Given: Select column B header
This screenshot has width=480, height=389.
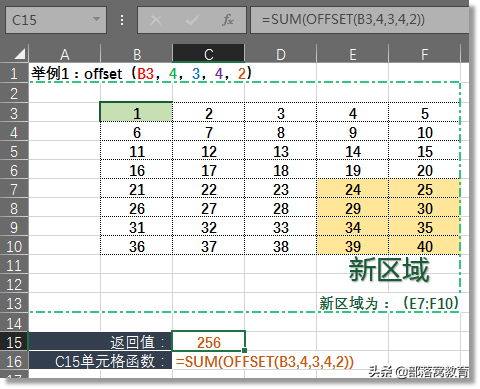Looking at the screenshot, I should (x=137, y=54).
